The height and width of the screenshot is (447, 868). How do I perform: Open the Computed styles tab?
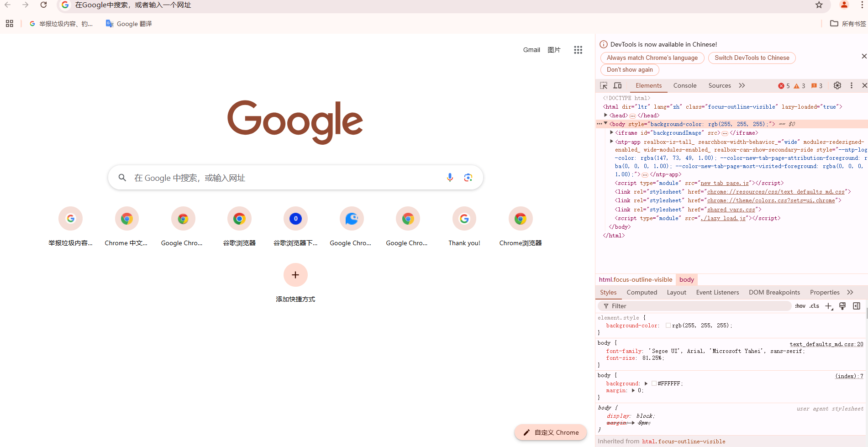642,292
